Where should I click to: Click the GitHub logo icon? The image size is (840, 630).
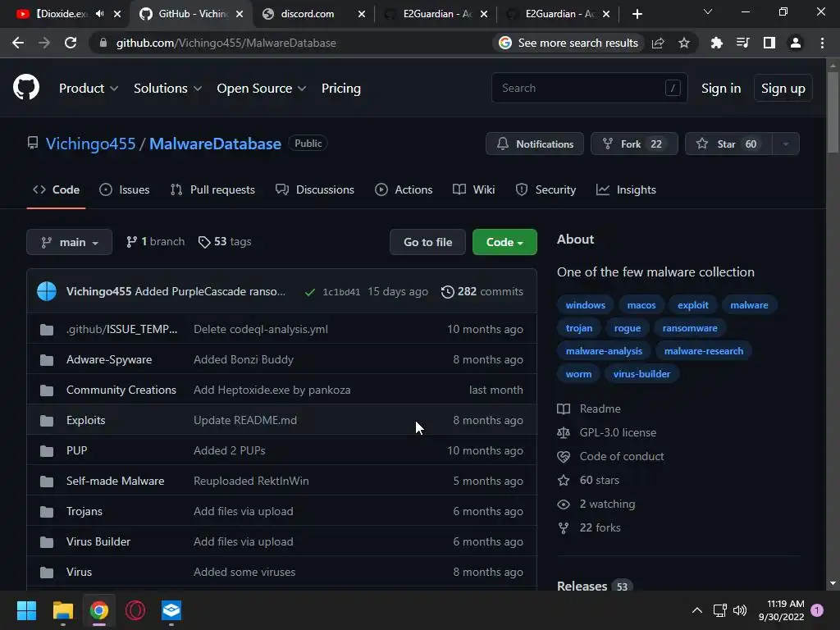[x=26, y=87]
